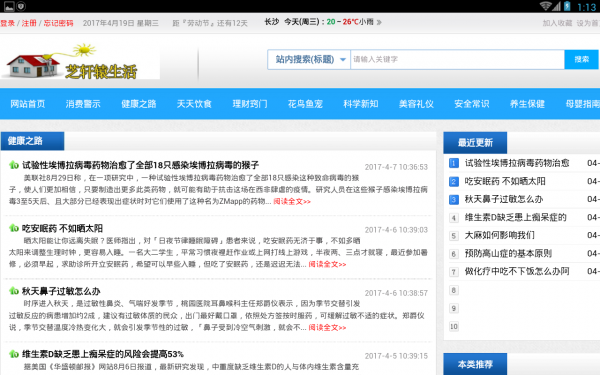600x375 pixels.
Task: Click the 本类推荐 sidebar header tab
Action: pos(475,364)
